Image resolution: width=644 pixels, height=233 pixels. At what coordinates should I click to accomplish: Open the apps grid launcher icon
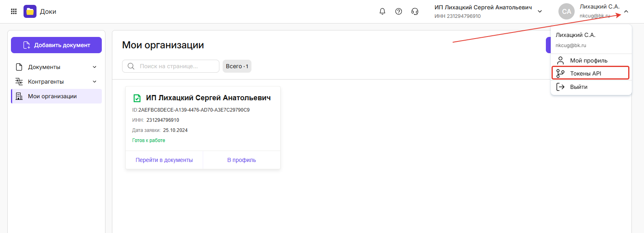click(x=14, y=11)
